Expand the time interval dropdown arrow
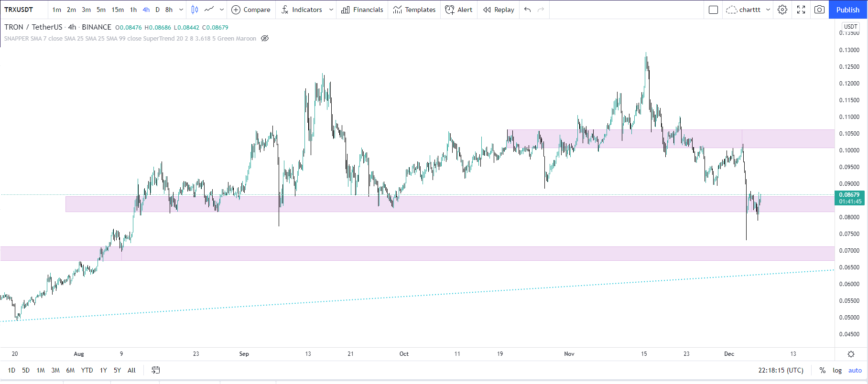Screen dimensions: 868x384 181,10
